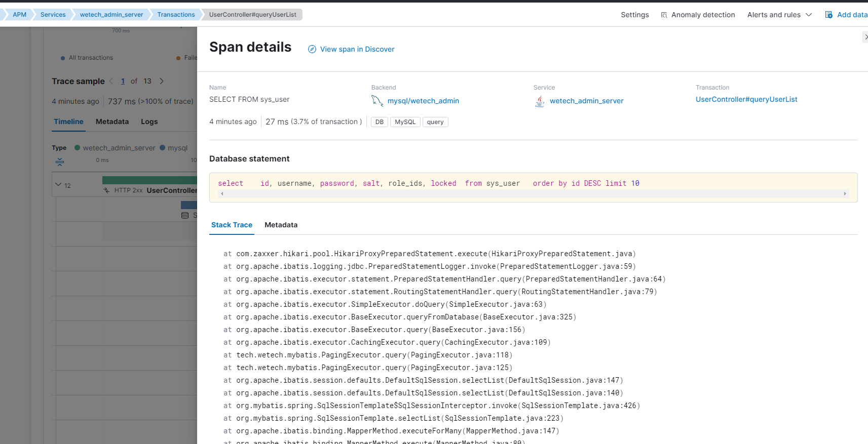Go to previous trace sample arrow

click(x=111, y=81)
